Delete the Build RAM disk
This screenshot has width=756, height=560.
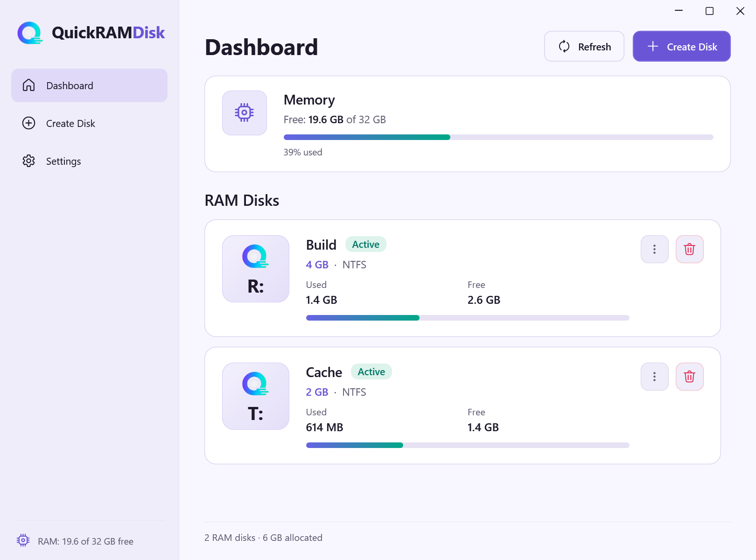pyautogui.click(x=690, y=249)
